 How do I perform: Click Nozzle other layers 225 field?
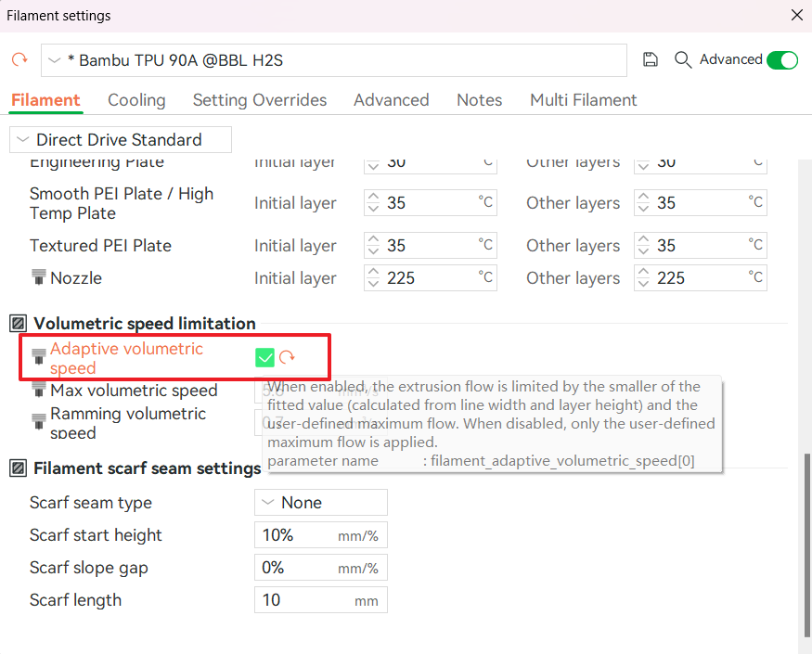tap(700, 277)
